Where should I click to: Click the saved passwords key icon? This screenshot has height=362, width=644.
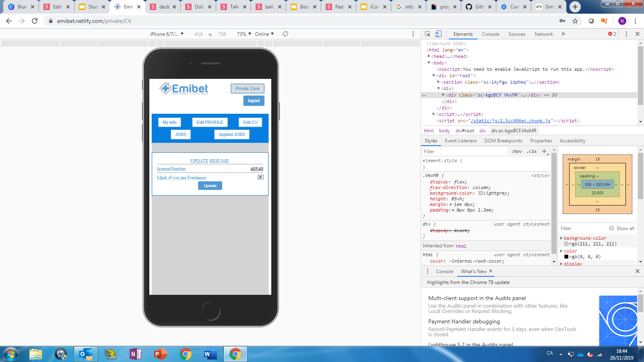tap(562, 21)
